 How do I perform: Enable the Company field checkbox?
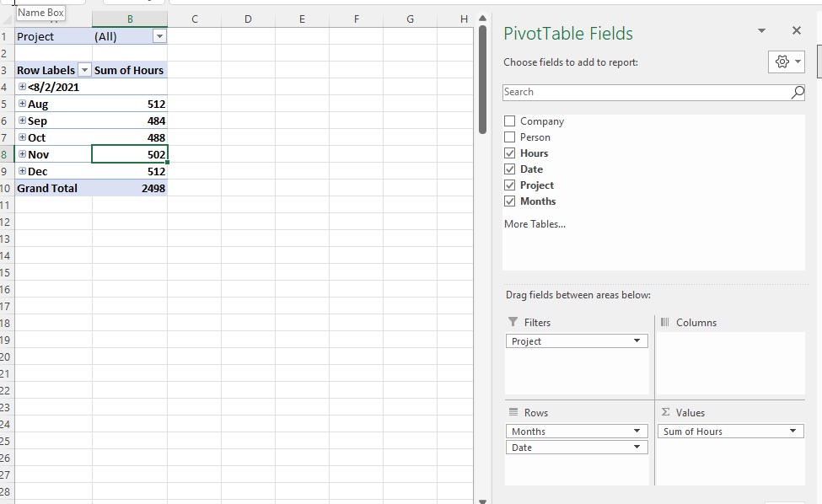coord(509,121)
